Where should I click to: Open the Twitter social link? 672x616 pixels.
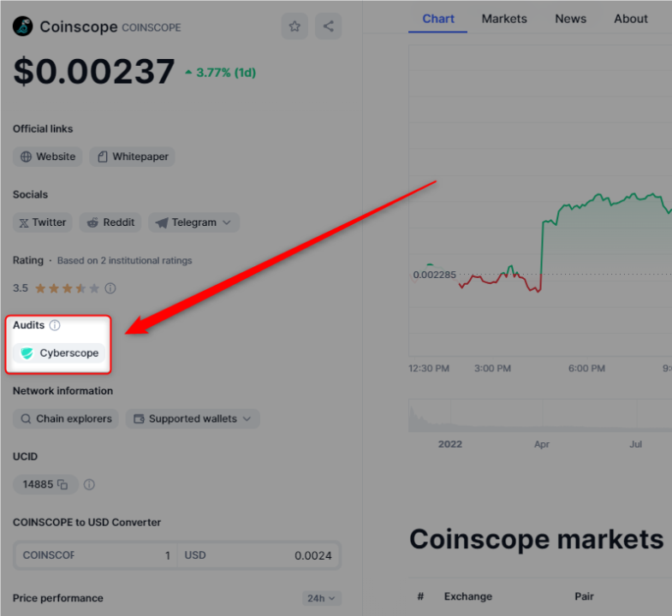tap(42, 222)
